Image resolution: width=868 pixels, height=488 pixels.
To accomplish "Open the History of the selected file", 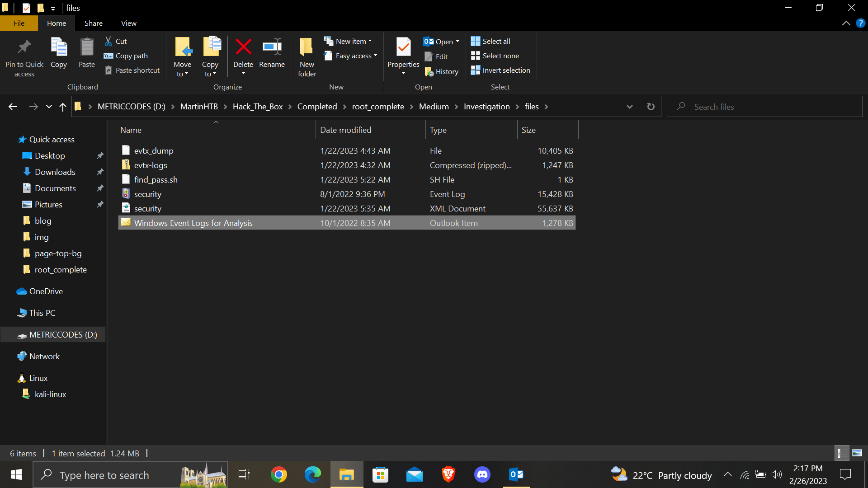I will tap(442, 71).
